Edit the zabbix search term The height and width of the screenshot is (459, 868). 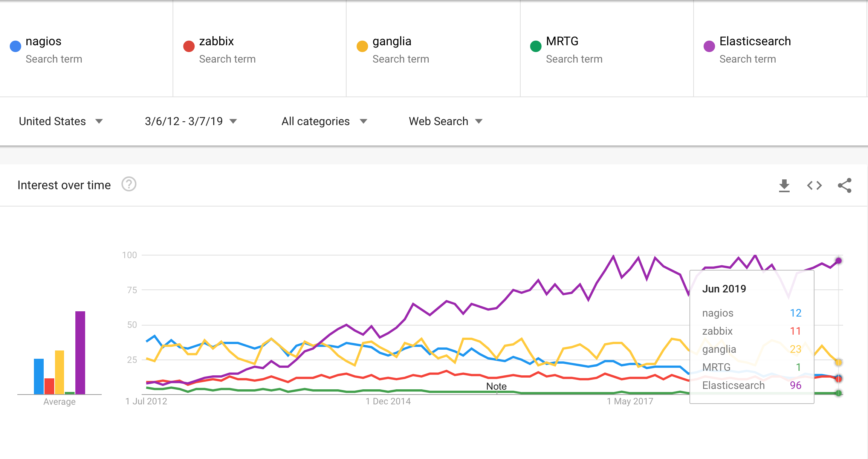(216, 41)
